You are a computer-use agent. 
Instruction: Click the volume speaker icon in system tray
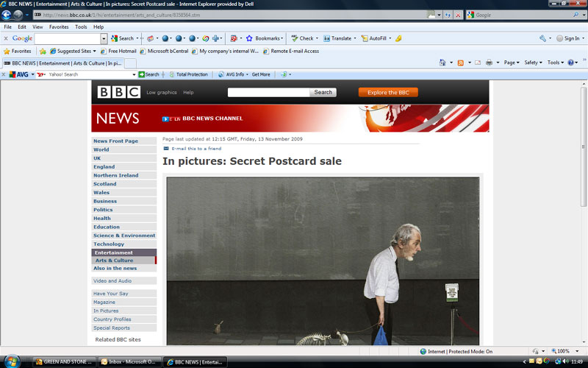[565, 361]
